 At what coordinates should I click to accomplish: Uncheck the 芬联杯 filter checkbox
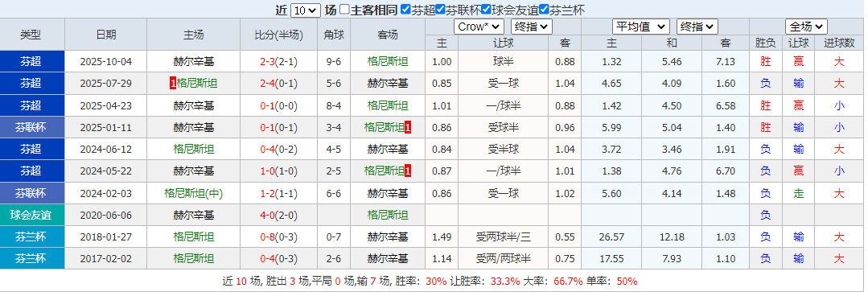[x=441, y=10]
